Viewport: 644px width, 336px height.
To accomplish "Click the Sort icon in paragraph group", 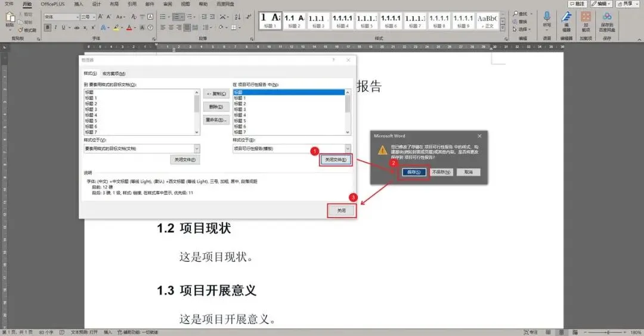I will tap(237, 17).
